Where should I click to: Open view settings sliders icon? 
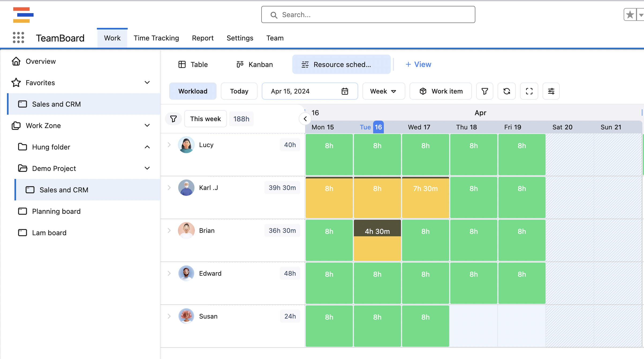tap(551, 91)
